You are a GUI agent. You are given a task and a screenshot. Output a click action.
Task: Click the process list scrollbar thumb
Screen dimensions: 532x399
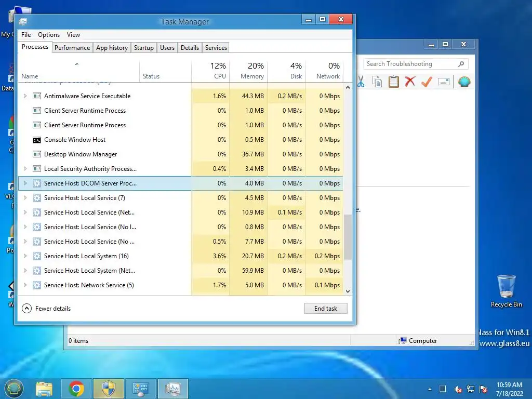point(348,237)
